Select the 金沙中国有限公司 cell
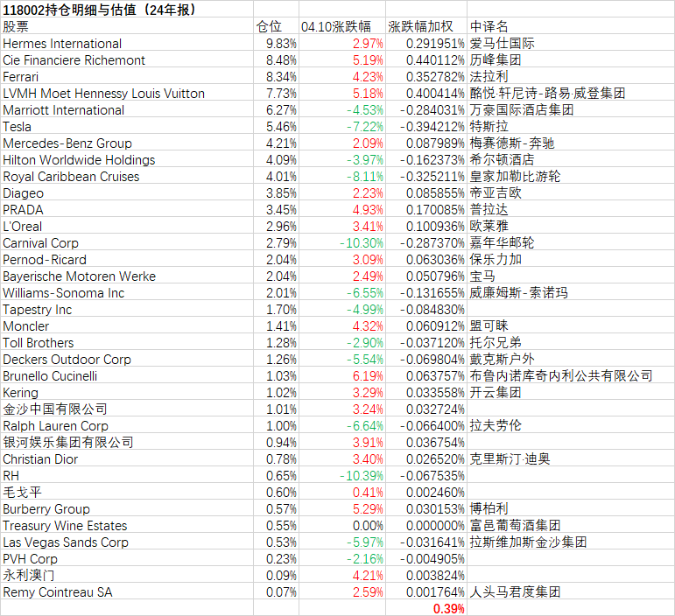 tap(127, 409)
